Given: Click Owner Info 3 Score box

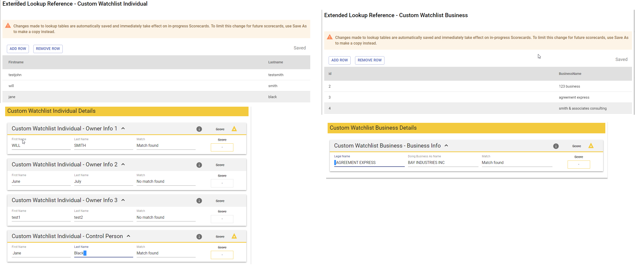Looking at the screenshot, I should pos(222,219).
